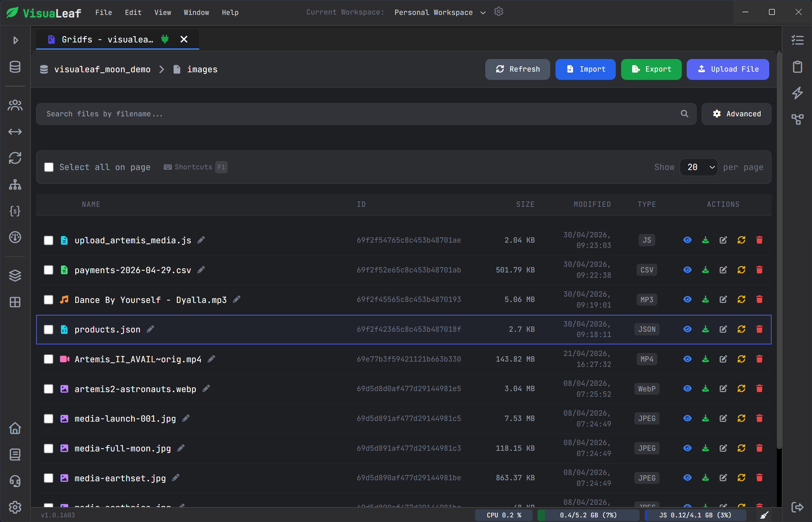Click the grid table sidebar icon
Screen dimensions: 812x522
pos(15,302)
